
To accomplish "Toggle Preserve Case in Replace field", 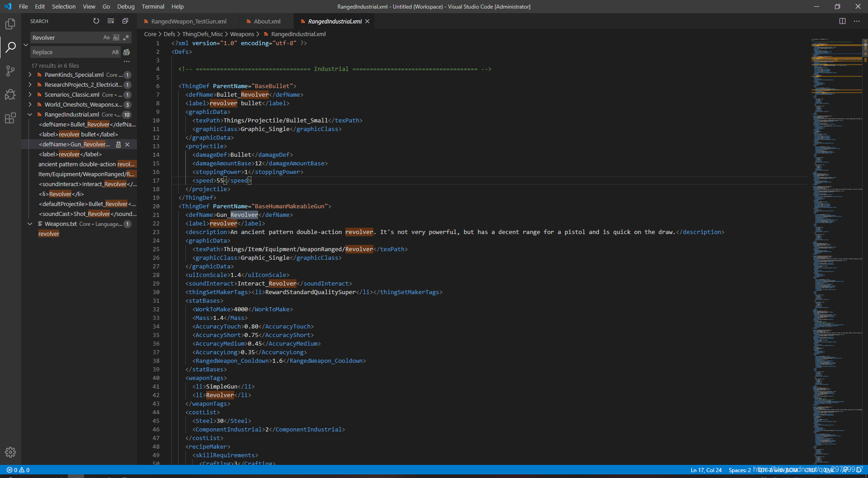I will click(x=115, y=52).
